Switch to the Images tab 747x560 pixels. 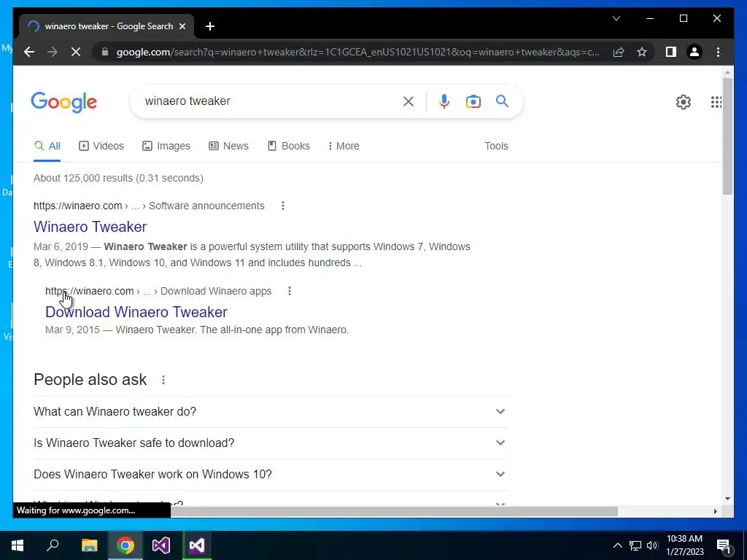pyautogui.click(x=166, y=146)
